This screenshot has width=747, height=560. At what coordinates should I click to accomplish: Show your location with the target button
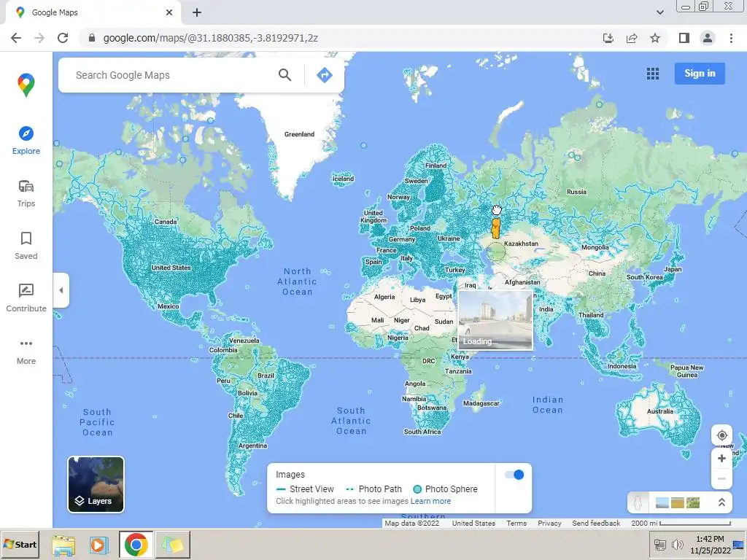721,435
